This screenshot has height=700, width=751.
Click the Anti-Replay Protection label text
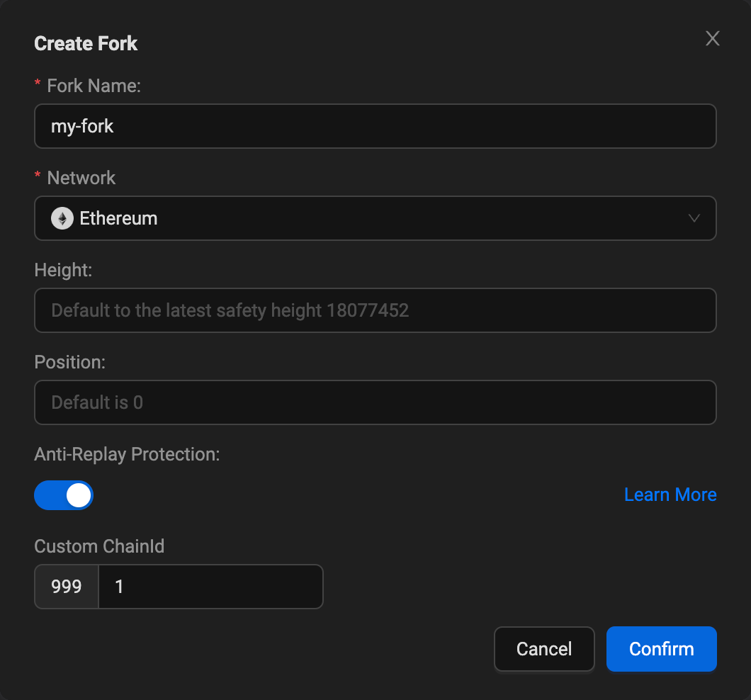(127, 454)
